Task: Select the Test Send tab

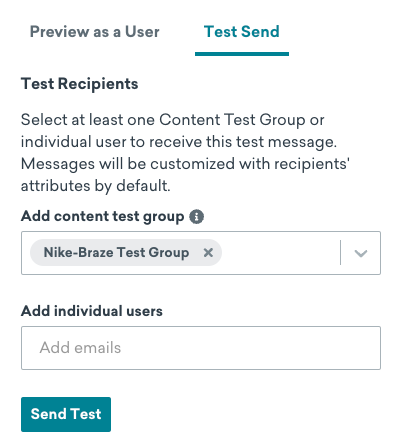Action: [242, 32]
